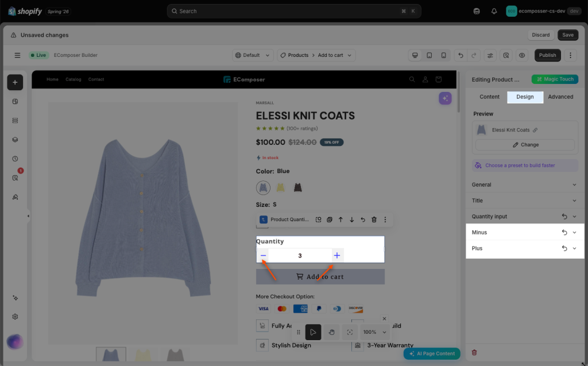Select the hand pan tool
Screen dimensions: 588x366
(331, 332)
